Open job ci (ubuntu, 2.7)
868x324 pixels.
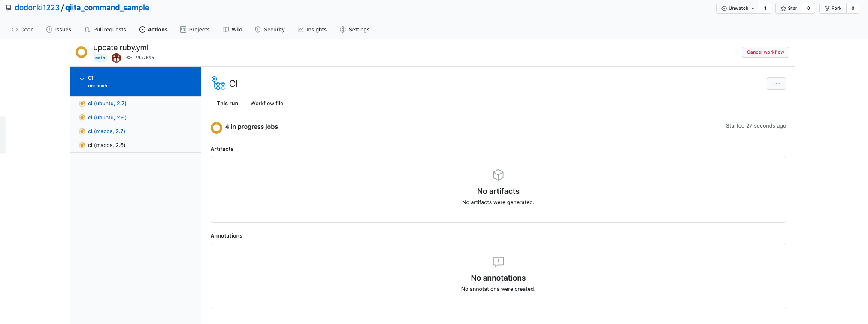coord(107,104)
